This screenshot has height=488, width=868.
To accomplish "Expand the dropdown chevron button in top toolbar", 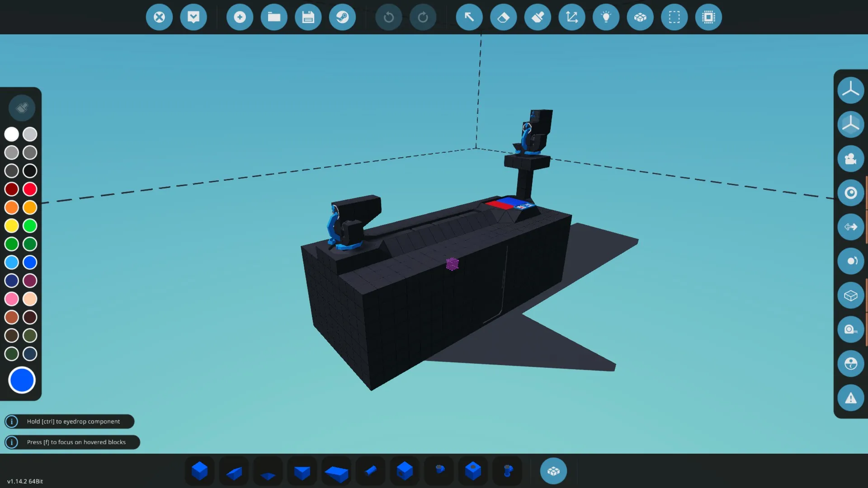I will click(193, 17).
